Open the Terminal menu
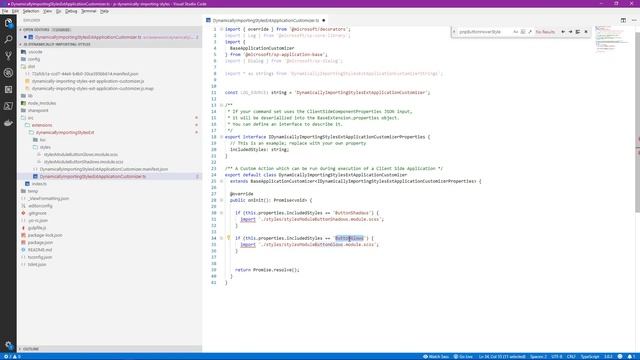This screenshot has height=360, width=640. click(89, 11)
